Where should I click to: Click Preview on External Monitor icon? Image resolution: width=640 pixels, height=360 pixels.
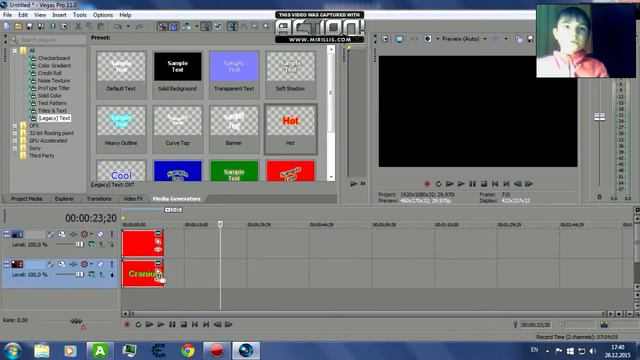coord(399,39)
